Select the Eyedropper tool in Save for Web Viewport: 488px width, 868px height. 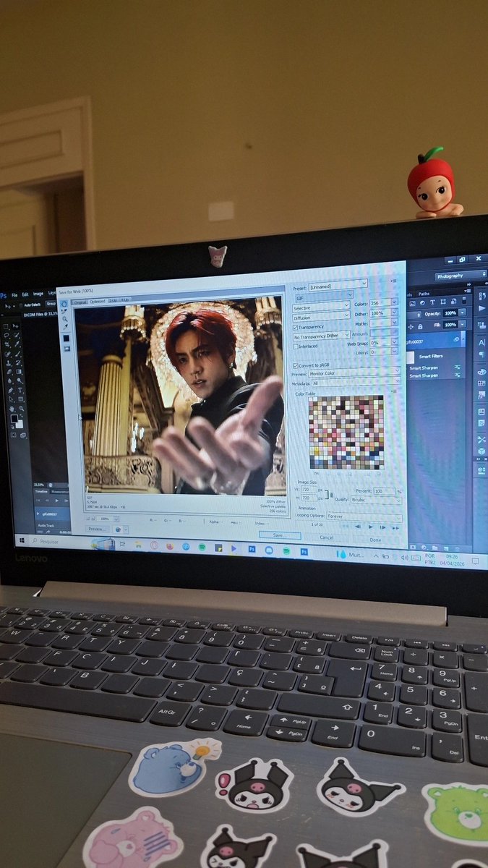tap(65, 328)
